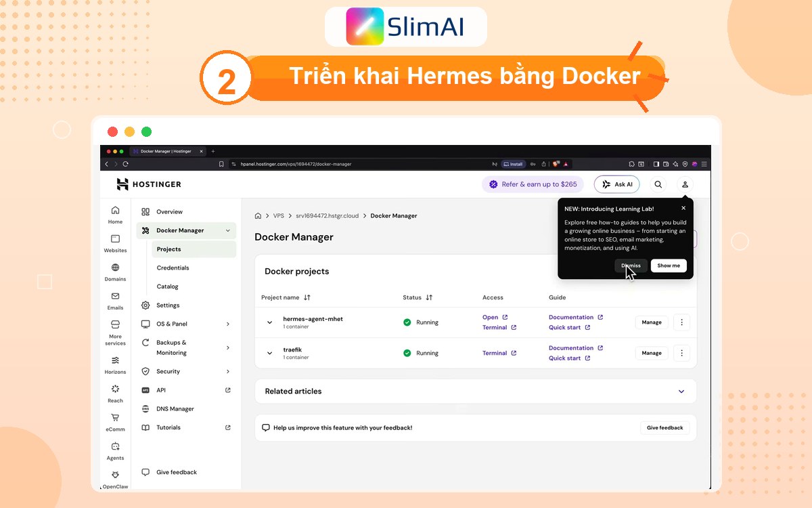Open the Websites icon in the rail
This screenshot has width=812, height=508.
115,244
